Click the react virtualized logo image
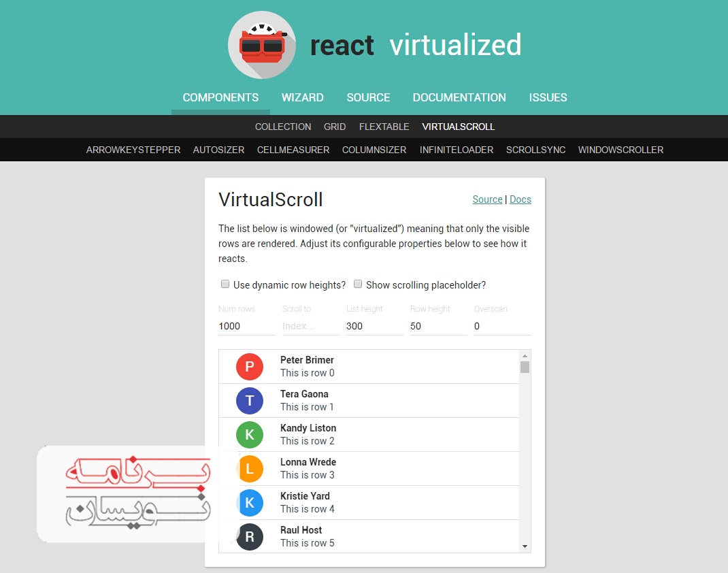 pos(262,44)
